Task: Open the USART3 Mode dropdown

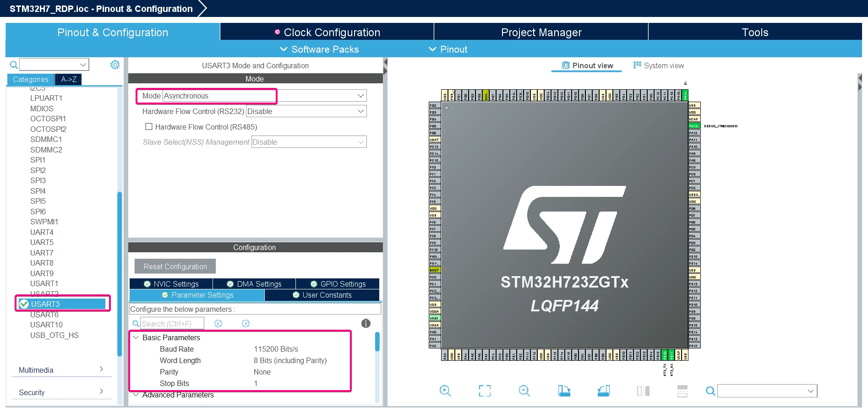Action: tap(360, 96)
